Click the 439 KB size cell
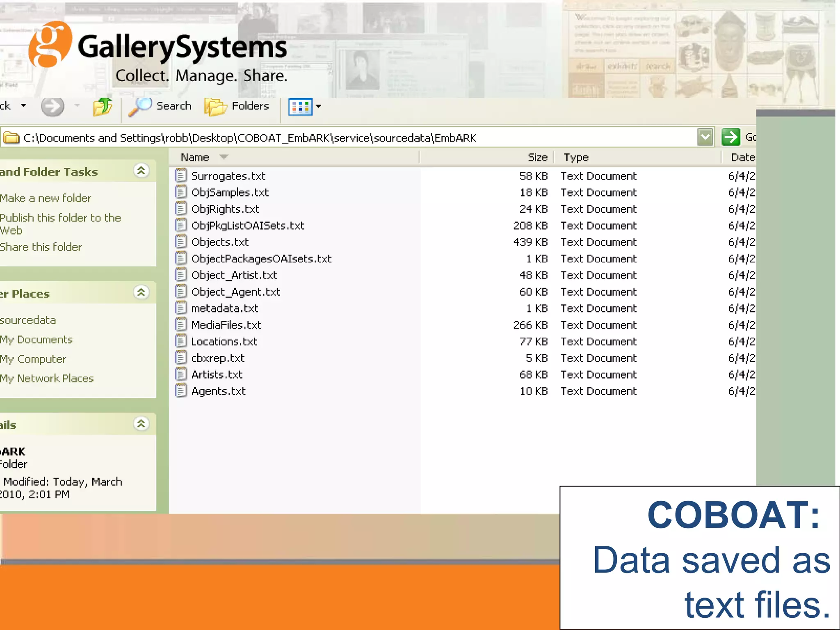The height and width of the screenshot is (630, 840). [x=530, y=242]
